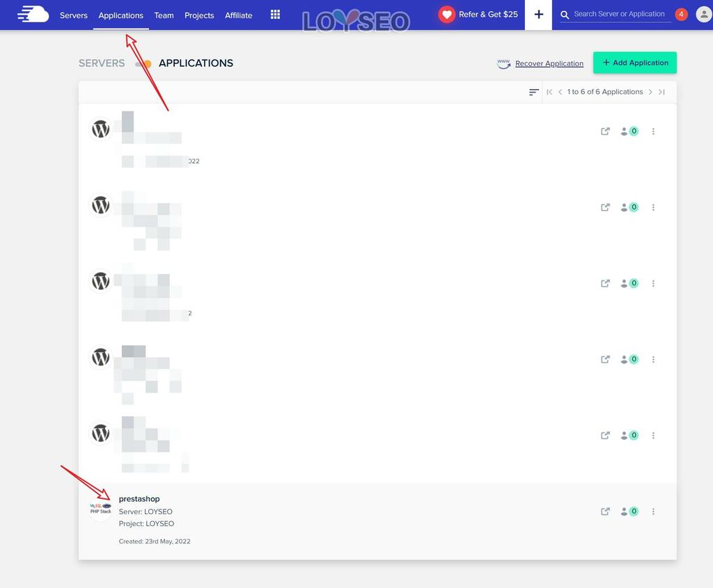
Task: Open first application's three-dot menu
Action: pos(653,132)
